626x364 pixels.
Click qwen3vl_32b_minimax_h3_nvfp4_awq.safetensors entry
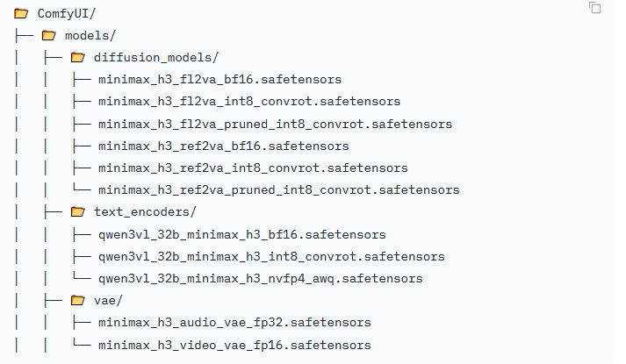tap(260, 279)
